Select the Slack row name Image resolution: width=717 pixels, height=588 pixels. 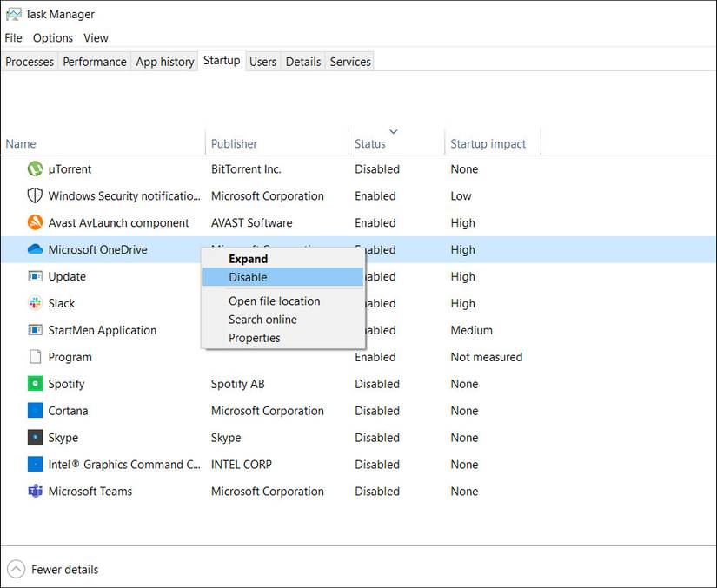(62, 303)
